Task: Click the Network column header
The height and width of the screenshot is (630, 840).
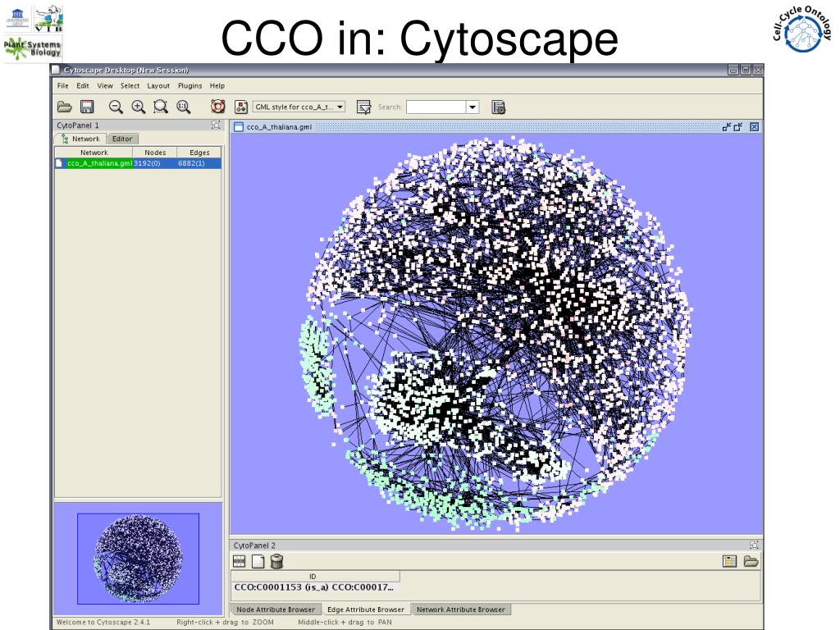Action: point(94,153)
